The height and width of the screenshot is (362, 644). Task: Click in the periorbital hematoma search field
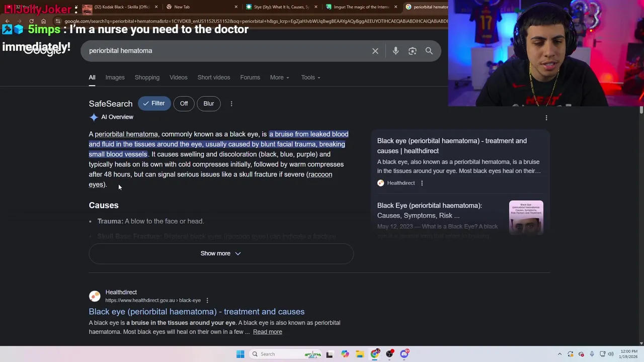pos(226,51)
